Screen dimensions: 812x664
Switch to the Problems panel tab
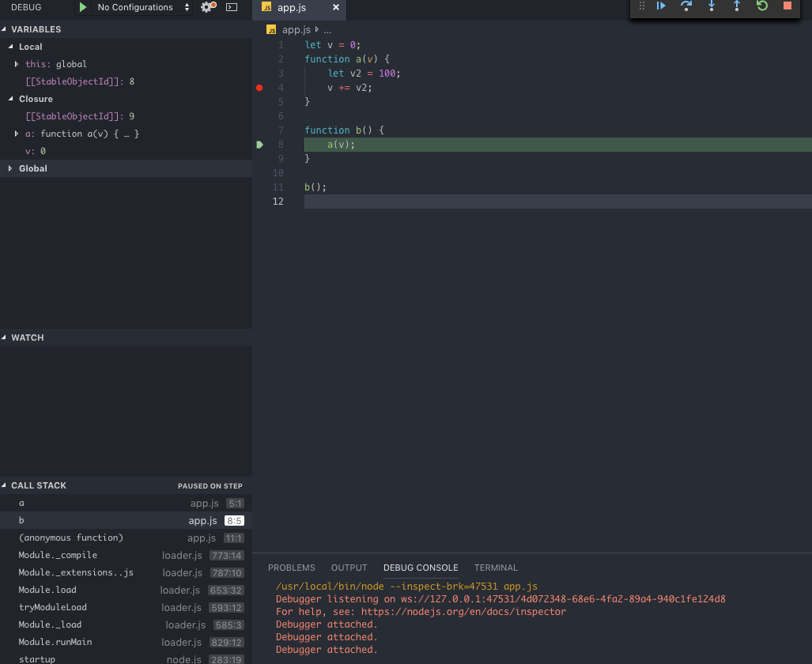click(291, 568)
